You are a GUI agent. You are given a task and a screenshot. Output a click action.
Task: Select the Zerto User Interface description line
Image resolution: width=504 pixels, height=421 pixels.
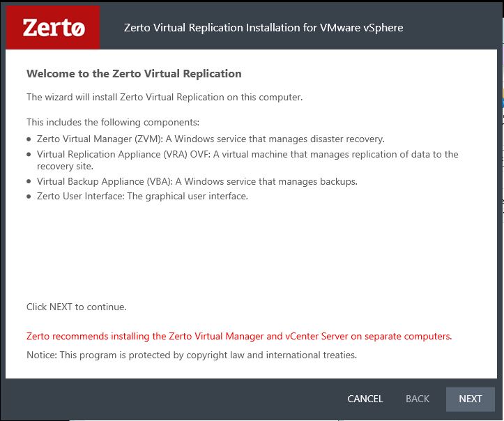[x=142, y=197]
